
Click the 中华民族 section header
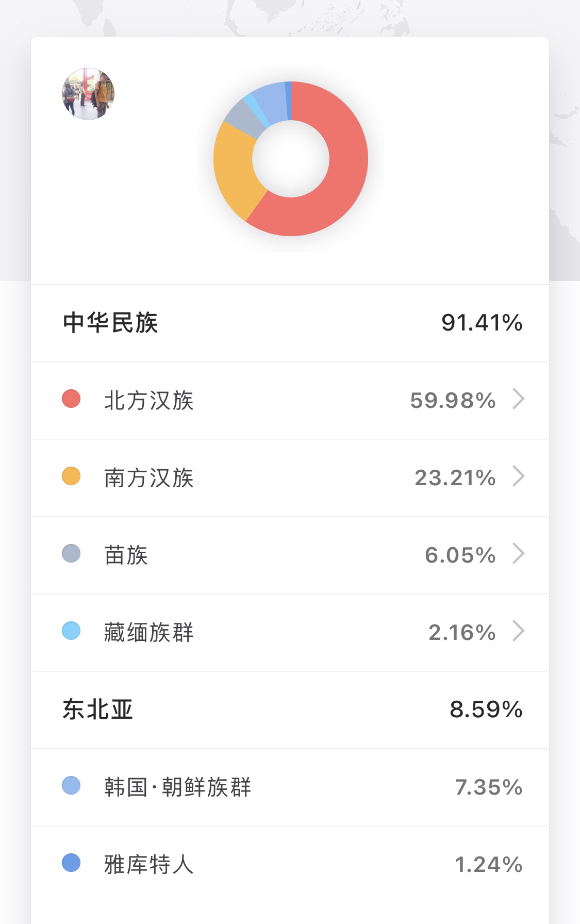tap(110, 323)
